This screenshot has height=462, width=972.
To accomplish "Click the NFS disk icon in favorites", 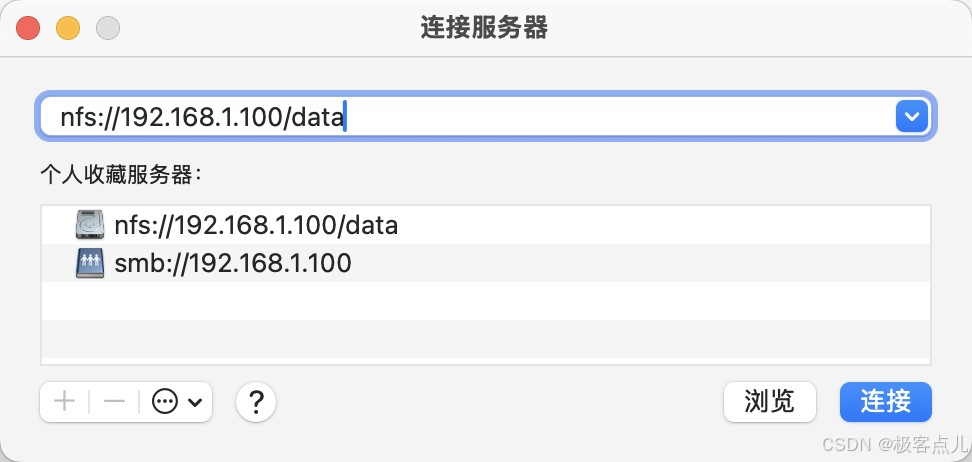I will tap(90, 225).
